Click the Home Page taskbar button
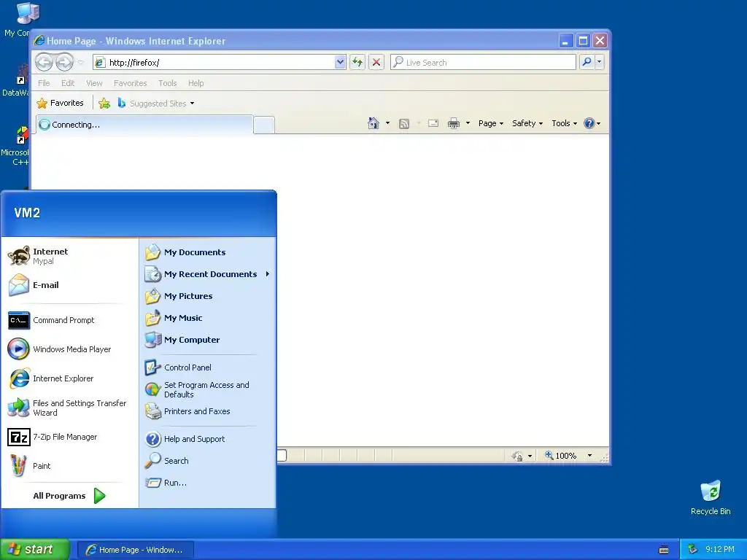Viewport: 747px width, 560px height. [x=135, y=550]
